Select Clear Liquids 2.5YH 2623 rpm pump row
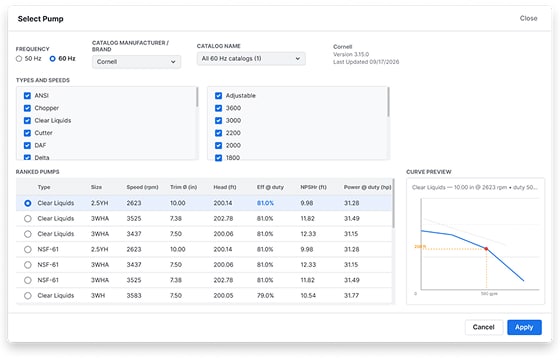 click(204, 203)
